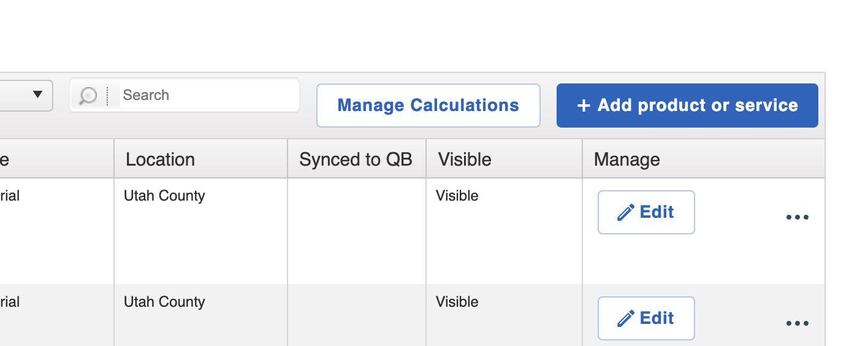Edit the first row's product
The image size is (868, 346).
(x=646, y=212)
